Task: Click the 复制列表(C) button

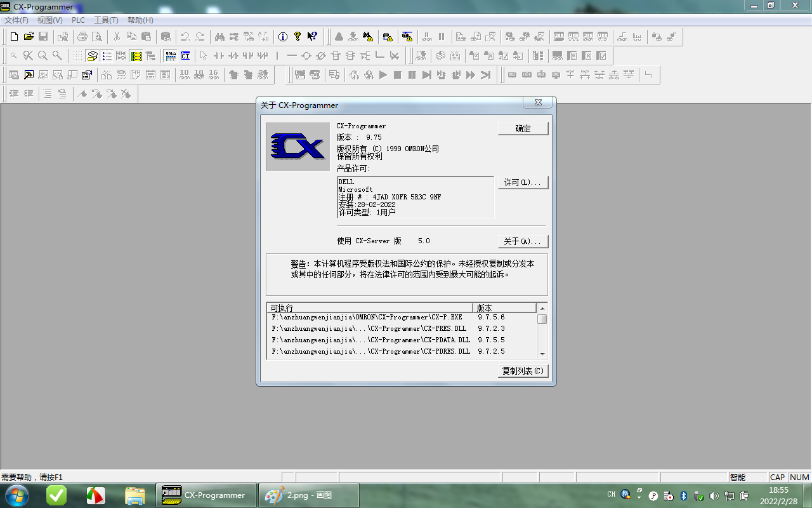Action: tap(523, 371)
